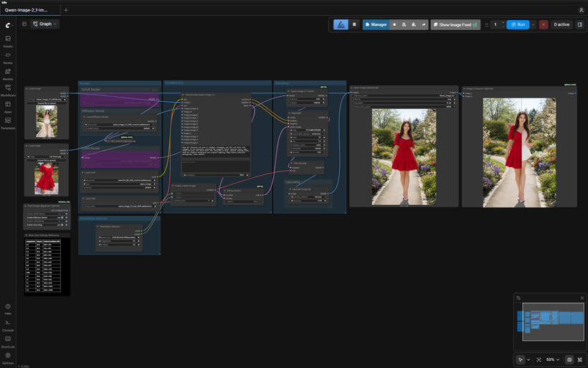Click the second warning triangle icon before share
Viewport: 588px width, 368px height.
pyautogui.click(x=414, y=24)
